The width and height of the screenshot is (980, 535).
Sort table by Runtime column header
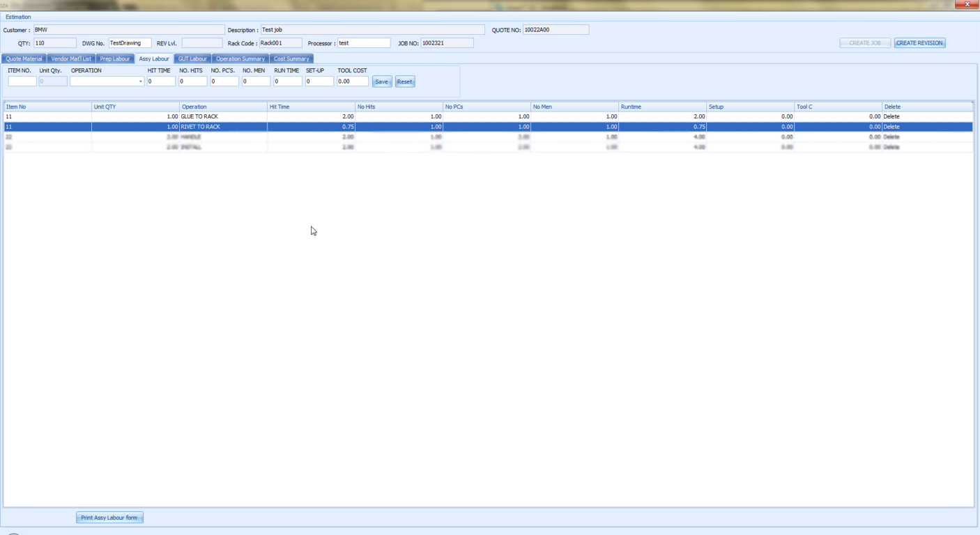[x=662, y=107]
